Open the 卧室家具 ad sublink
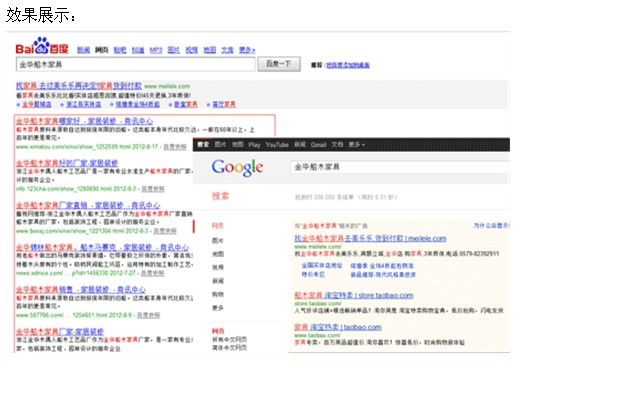 point(186,104)
